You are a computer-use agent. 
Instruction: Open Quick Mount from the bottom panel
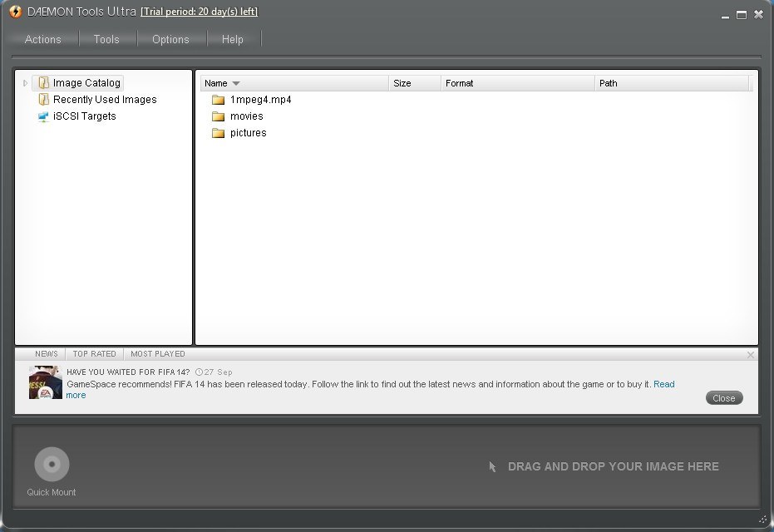click(51, 463)
